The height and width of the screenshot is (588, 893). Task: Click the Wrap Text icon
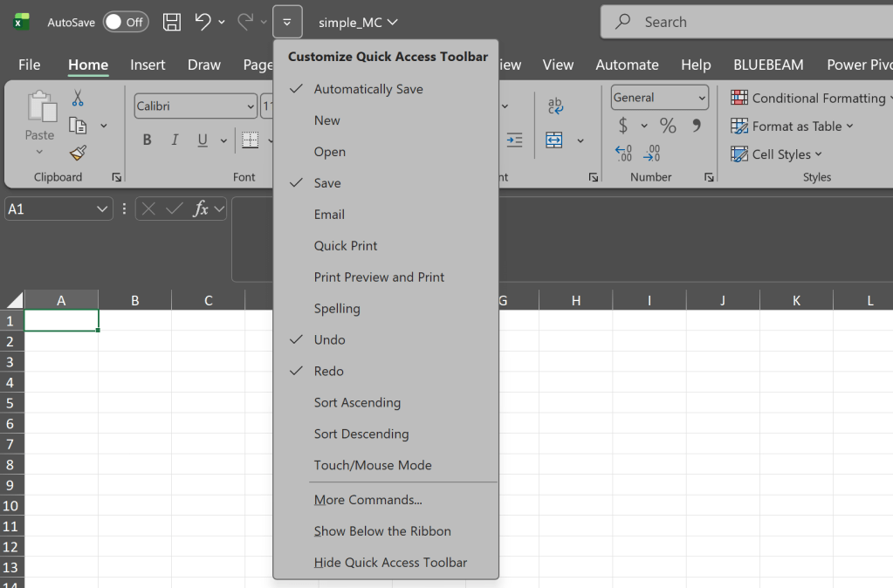pyautogui.click(x=555, y=106)
